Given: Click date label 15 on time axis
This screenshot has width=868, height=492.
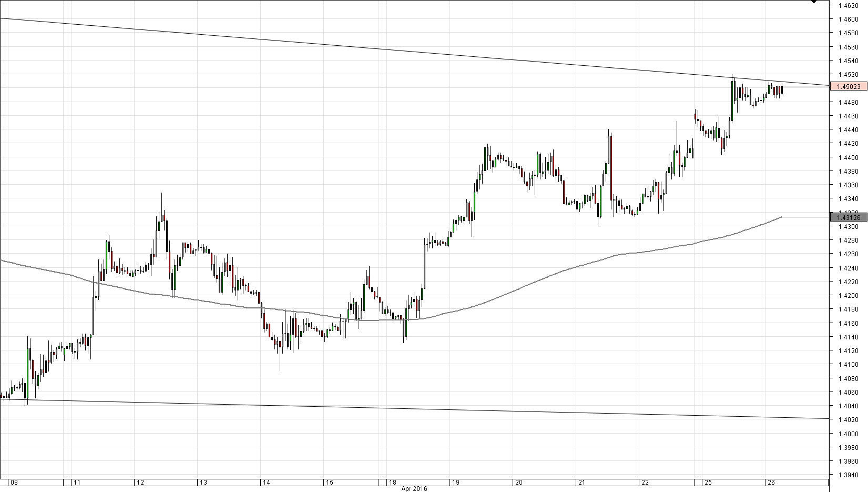Looking at the screenshot, I should [x=329, y=482].
